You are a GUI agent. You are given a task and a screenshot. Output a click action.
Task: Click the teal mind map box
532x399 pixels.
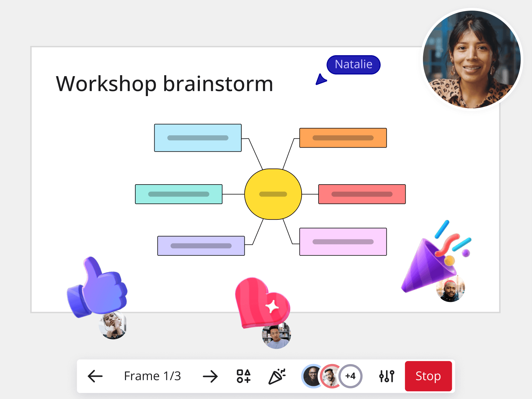(179, 194)
